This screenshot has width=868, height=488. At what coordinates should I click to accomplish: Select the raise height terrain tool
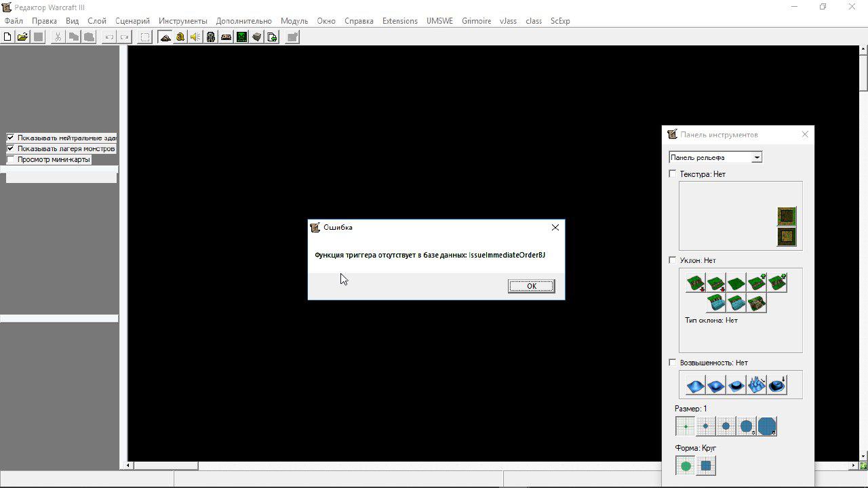696,386
